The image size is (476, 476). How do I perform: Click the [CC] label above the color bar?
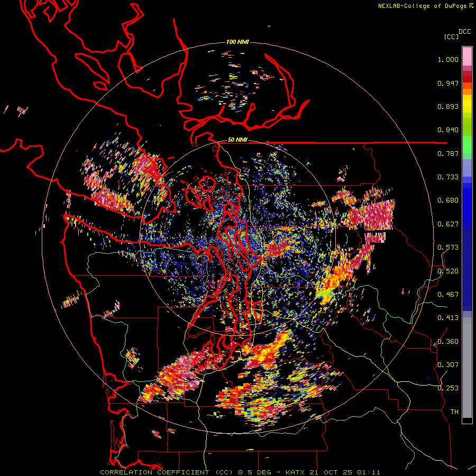click(451, 36)
